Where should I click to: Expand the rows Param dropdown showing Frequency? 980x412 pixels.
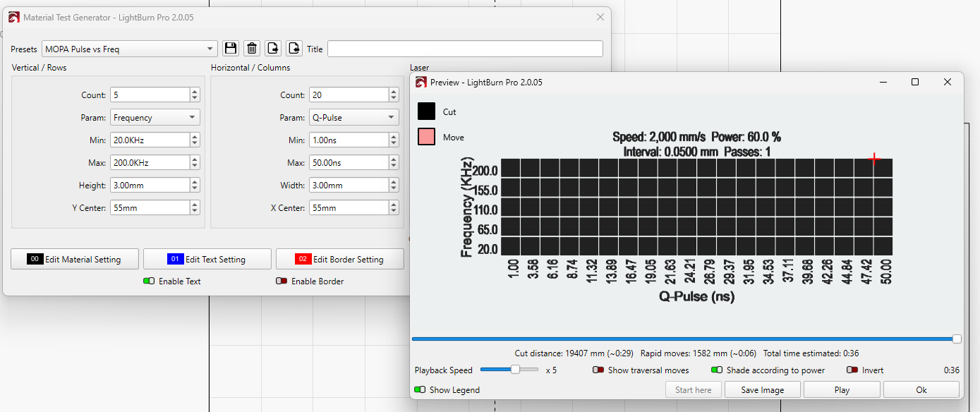point(155,118)
